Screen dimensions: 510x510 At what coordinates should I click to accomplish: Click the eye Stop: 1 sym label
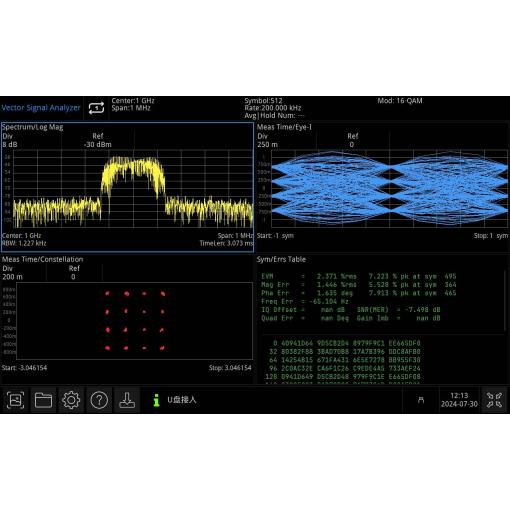[x=491, y=236]
